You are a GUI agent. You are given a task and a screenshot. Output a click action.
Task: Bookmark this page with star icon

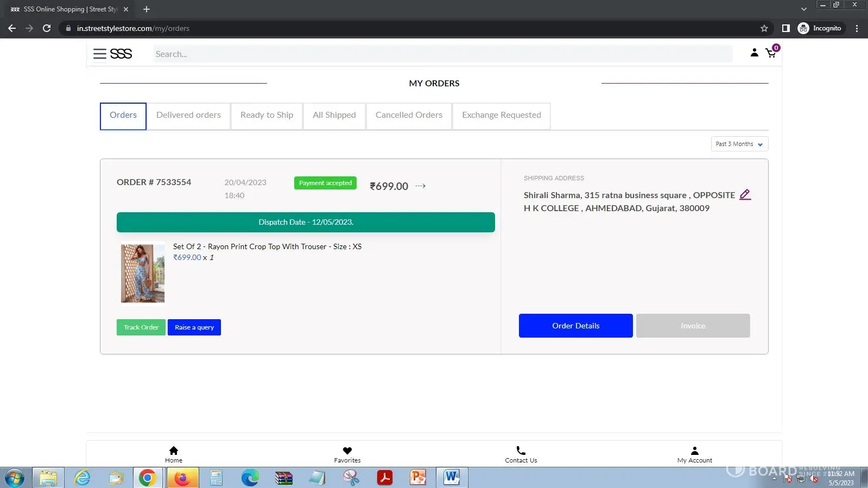pos(764,28)
